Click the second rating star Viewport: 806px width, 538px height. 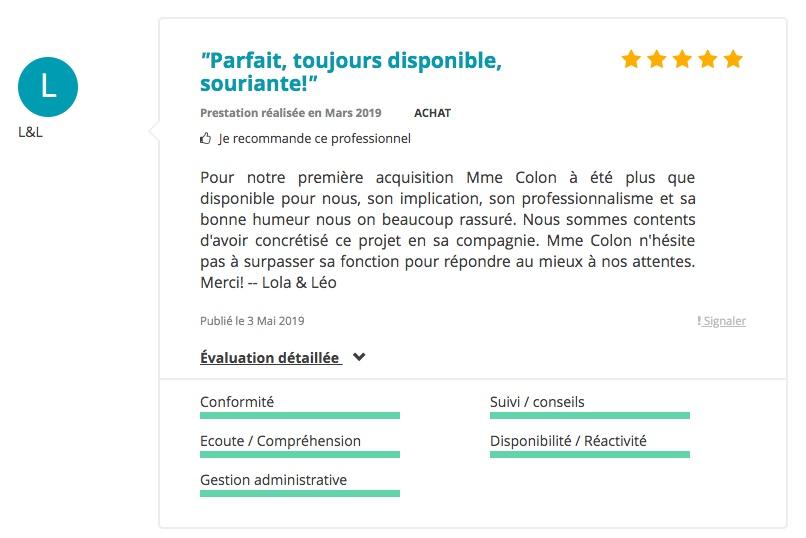pos(657,59)
